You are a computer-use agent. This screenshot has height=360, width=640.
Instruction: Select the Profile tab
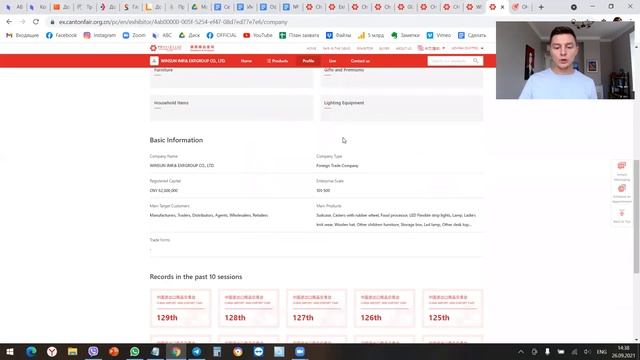click(308, 61)
